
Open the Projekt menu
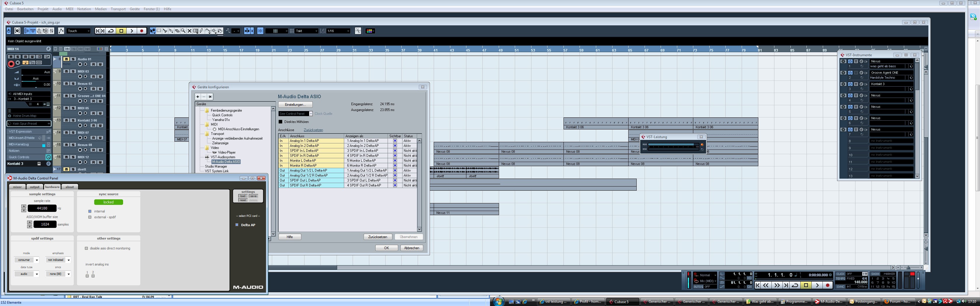(43, 9)
